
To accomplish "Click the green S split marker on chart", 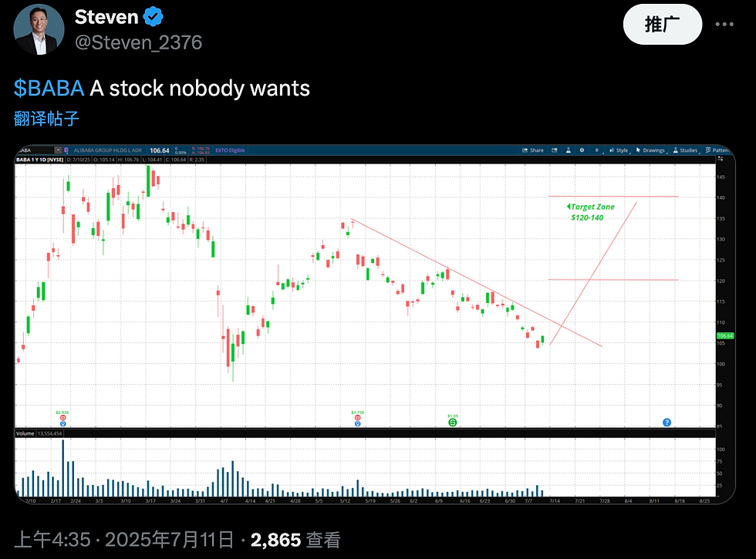I will [x=452, y=423].
